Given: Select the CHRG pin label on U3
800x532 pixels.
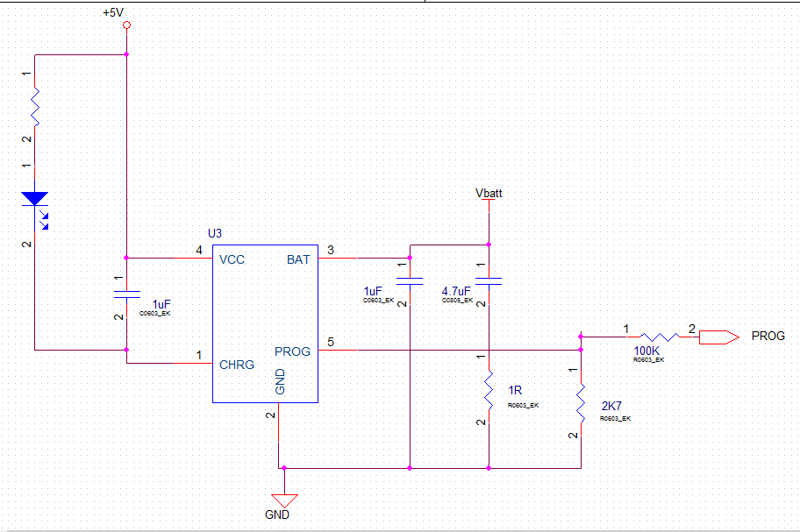Looking at the screenshot, I should 239,365.
